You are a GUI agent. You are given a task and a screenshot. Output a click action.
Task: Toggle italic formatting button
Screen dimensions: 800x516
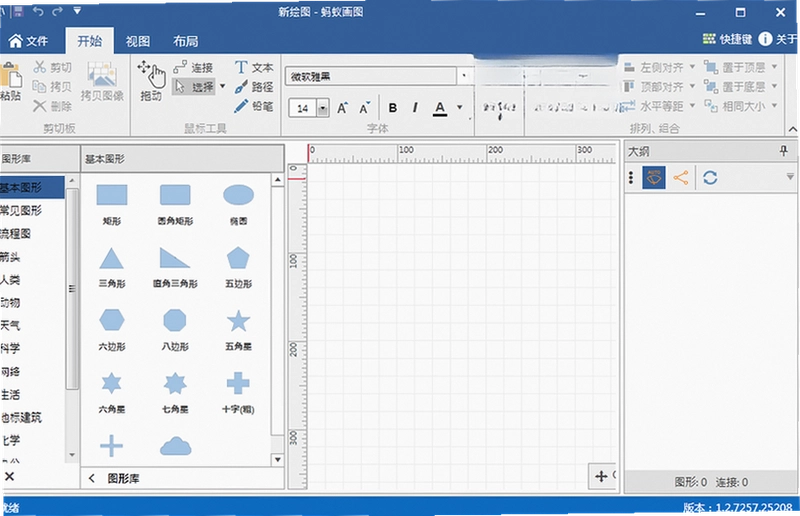[415, 108]
